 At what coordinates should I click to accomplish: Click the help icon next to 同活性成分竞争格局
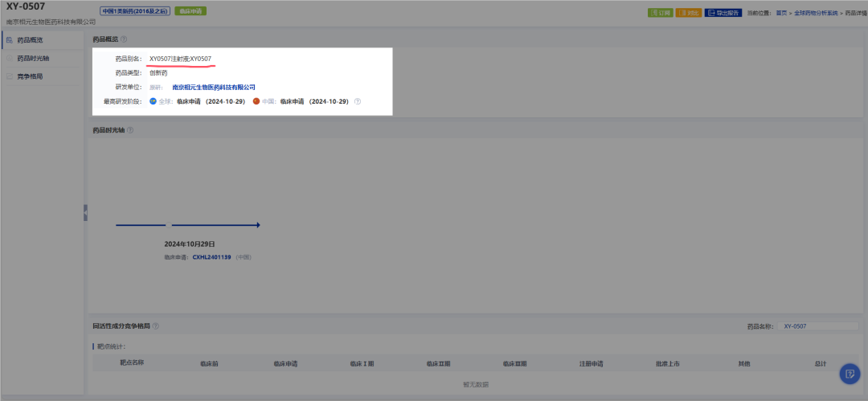pos(156,326)
